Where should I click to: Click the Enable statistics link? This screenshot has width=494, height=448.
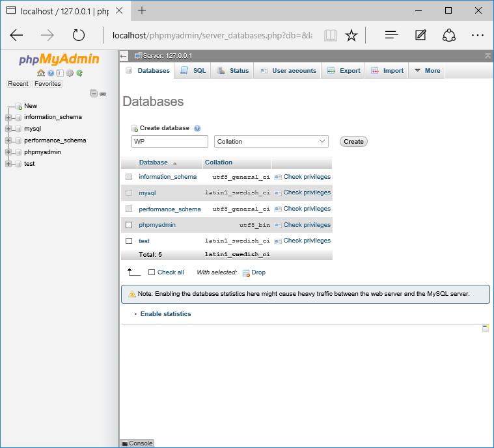click(x=166, y=314)
